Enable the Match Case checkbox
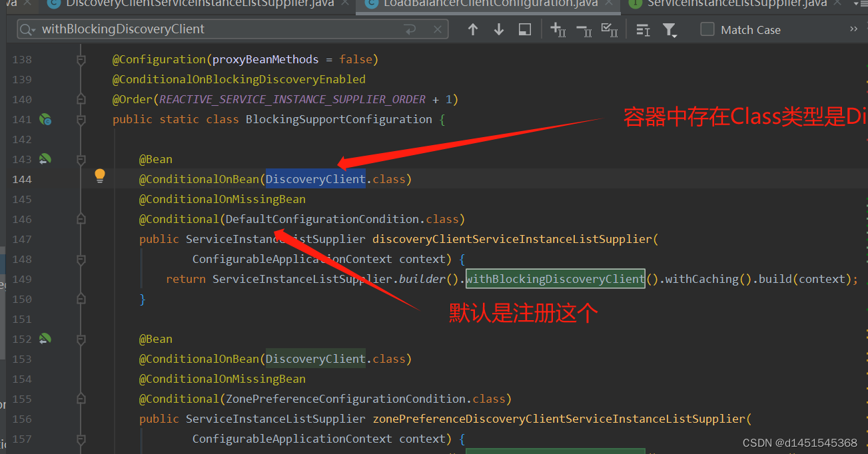Viewport: 868px width, 454px height. (707, 29)
